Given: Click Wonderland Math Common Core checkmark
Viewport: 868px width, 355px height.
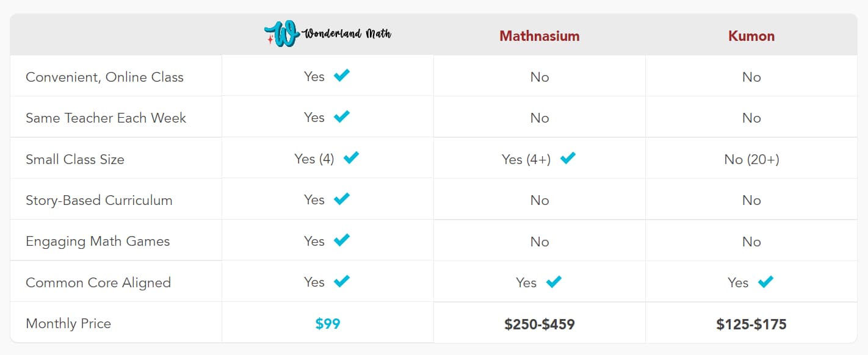Looking at the screenshot, I should point(342,281).
